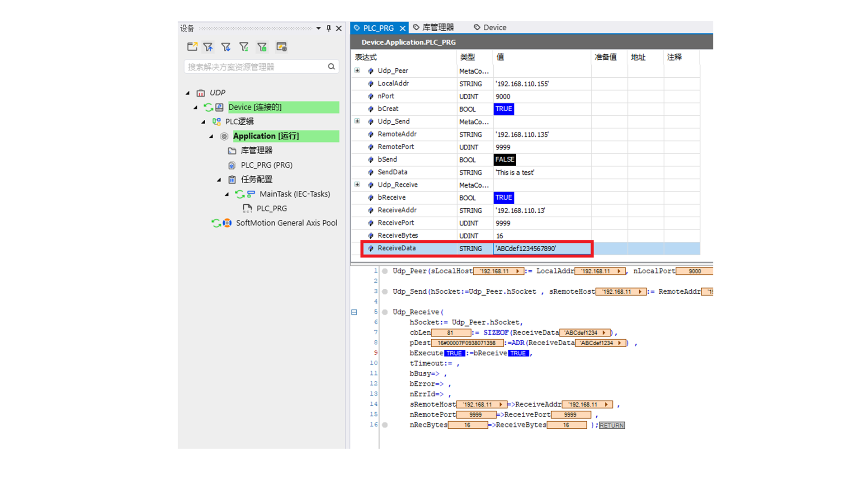Pin the 设备 panel with the pushpin icon
This screenshot has width=868, height=488.
(329, 28)
